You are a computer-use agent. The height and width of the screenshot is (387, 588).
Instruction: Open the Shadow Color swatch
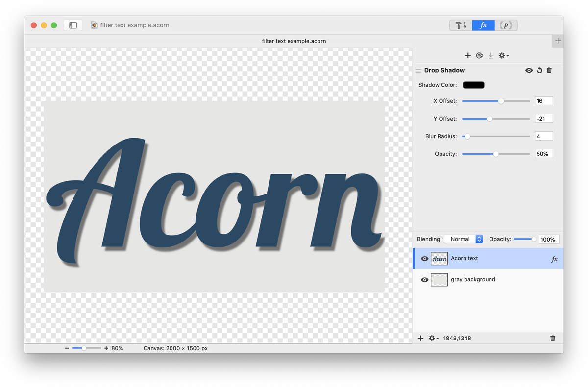tap(473, 85)
